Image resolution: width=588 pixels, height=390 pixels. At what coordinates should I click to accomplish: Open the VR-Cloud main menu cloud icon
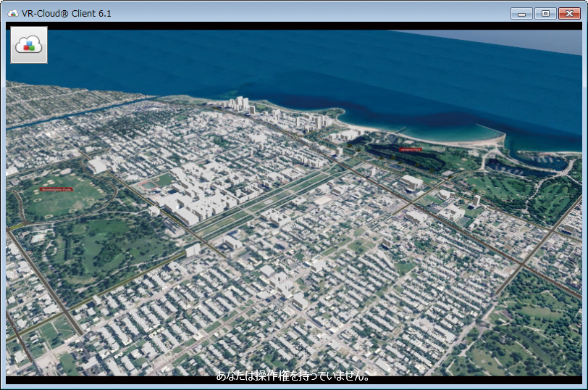coord(29,45)
